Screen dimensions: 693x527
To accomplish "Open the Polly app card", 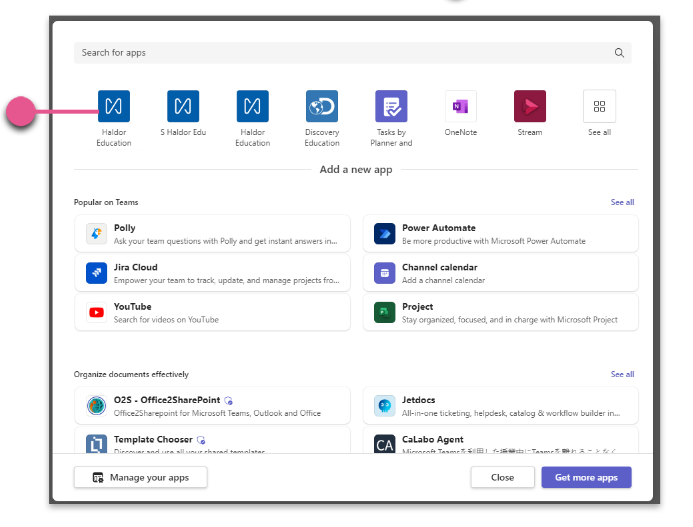I will [213, 233].
